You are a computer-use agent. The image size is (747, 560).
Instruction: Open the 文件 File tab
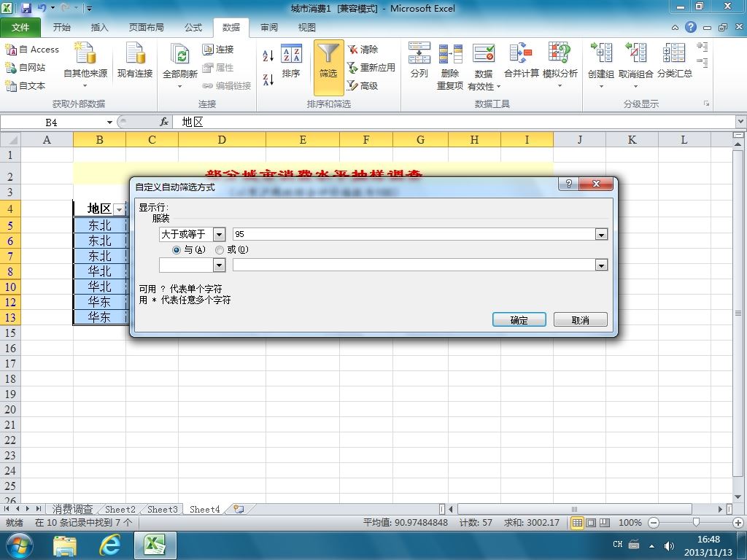20,27
